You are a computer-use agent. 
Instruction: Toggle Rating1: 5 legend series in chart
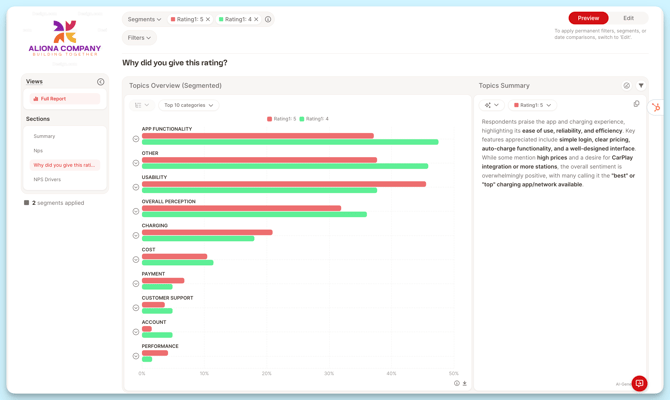(282, 119)
